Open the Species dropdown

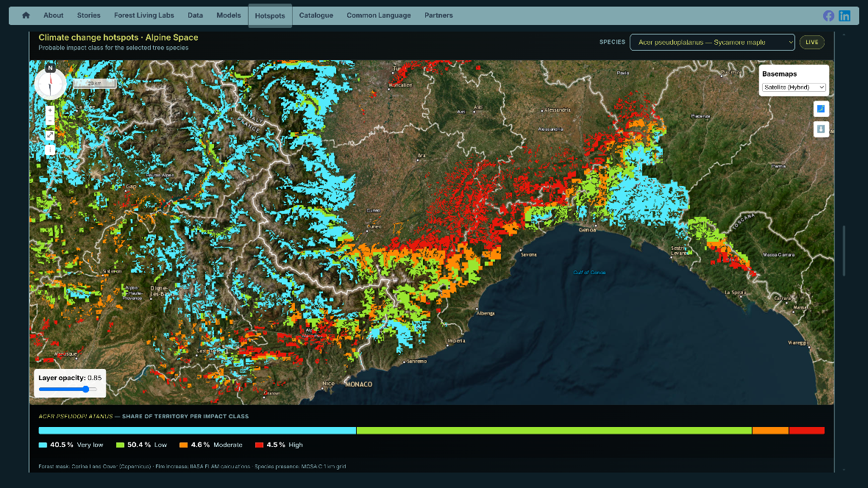coord(712,42)
